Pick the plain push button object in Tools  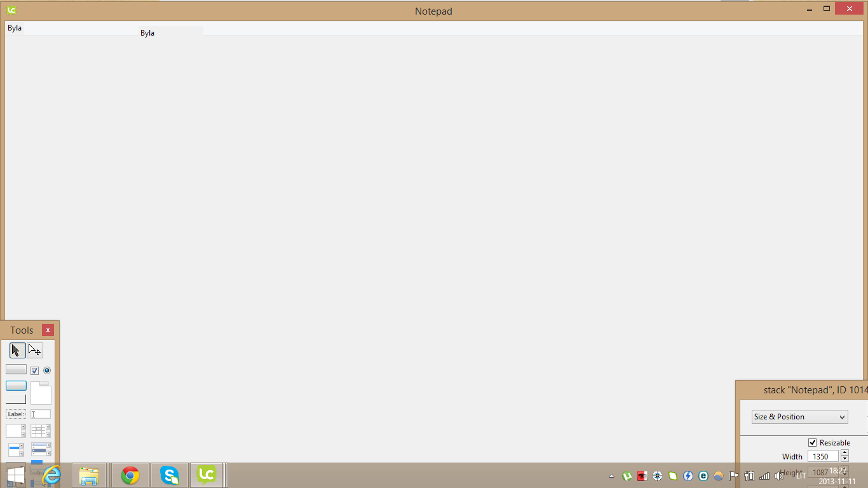tap(16, 369)
